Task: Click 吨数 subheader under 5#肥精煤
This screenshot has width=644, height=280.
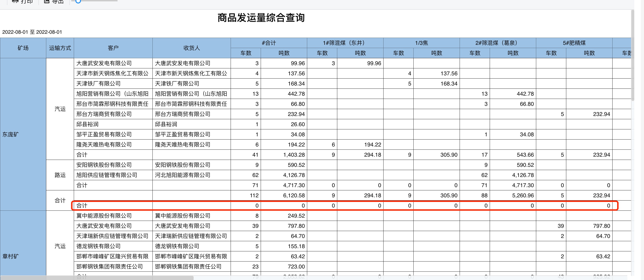Action: [589, 53]
